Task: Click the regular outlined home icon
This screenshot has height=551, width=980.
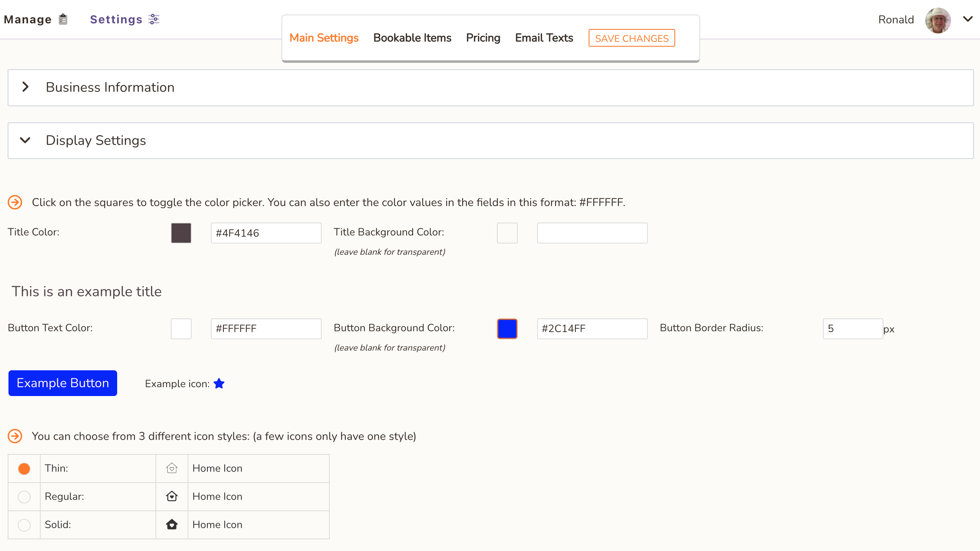Action: [x=172, y=496]
